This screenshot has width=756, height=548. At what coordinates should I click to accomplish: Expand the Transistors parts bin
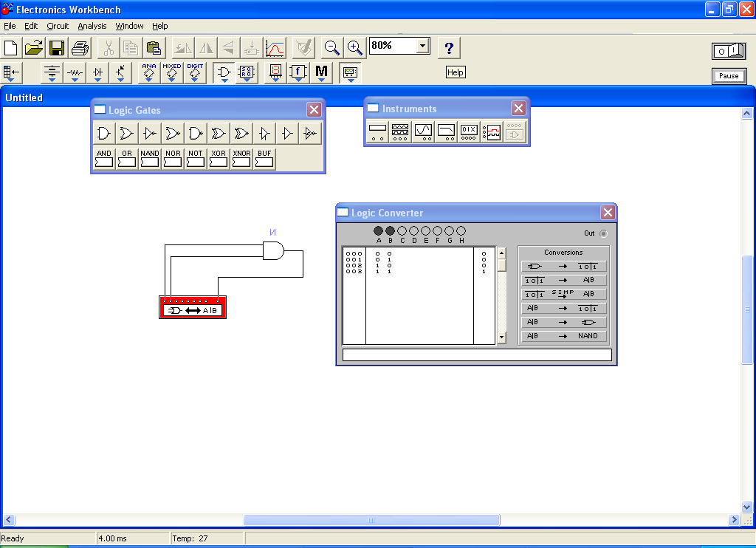click(120, 73)
